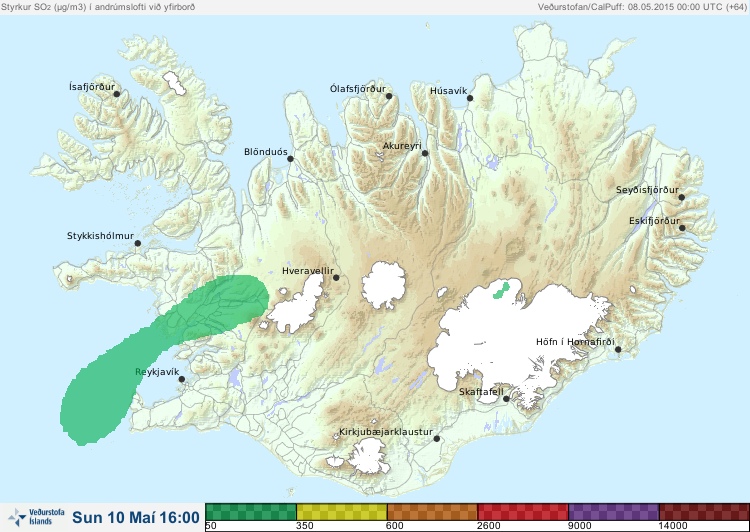Click the 14000 legend value

coord(674,526)
